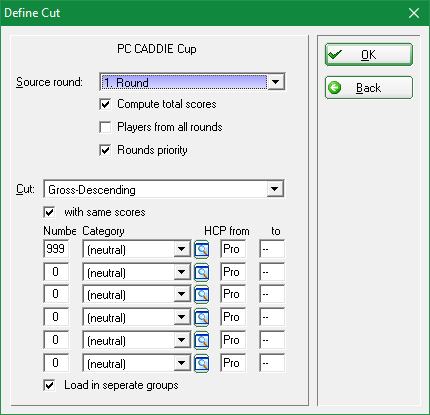This screenshot has width=430, height=415.
Task: Enable Players from all rounds
Action: 105,127
